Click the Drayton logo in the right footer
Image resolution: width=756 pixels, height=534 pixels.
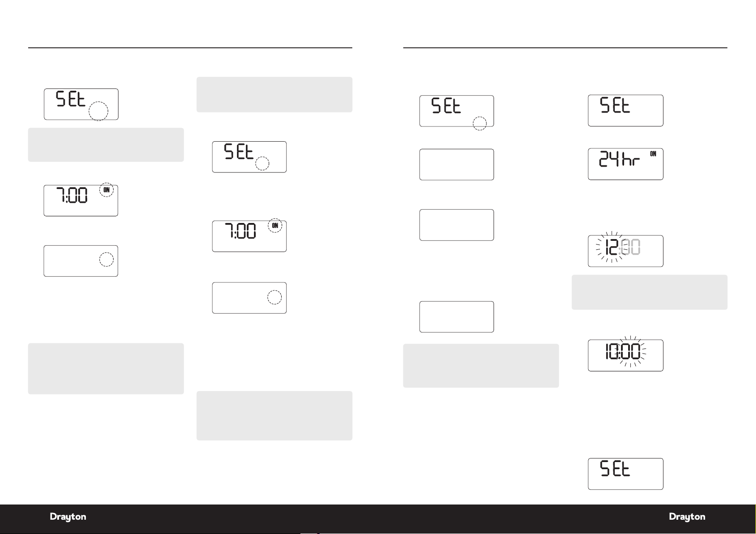pos(687,517)
